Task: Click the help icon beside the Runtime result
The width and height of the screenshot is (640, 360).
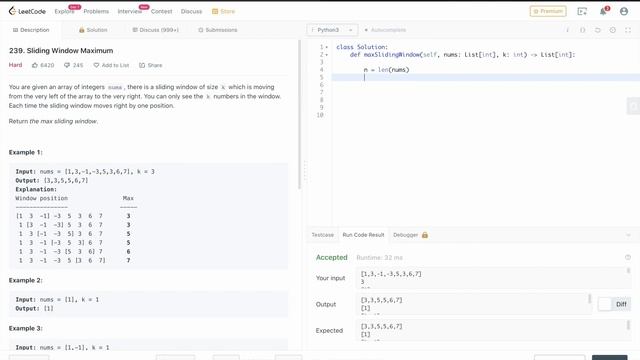Action: tap(628, 258)
